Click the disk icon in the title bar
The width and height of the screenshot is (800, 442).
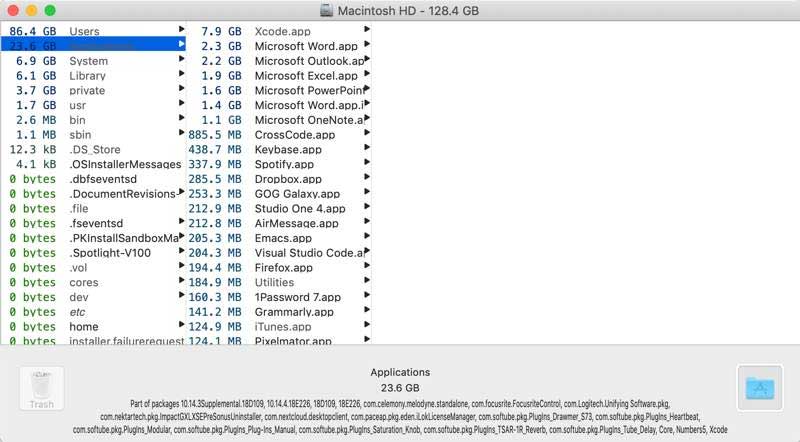[327, 10]
